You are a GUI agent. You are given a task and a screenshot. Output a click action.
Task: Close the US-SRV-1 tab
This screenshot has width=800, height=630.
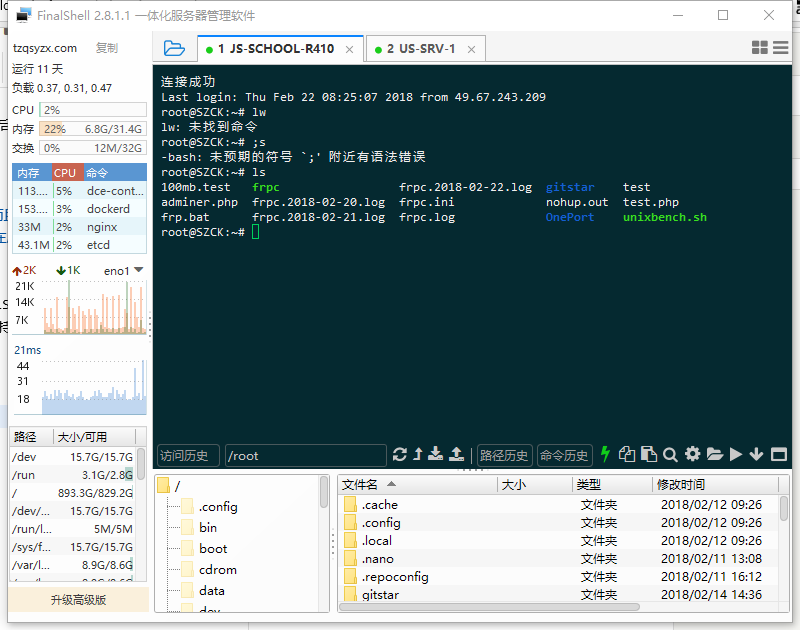pos(471,49)
